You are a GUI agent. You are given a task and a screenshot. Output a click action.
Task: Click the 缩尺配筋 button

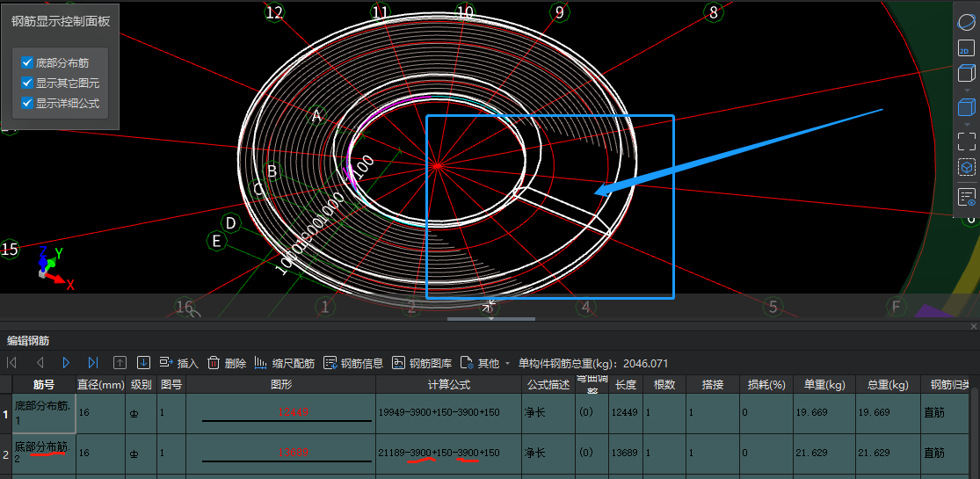pyautogui.click(x=285, y=363)
